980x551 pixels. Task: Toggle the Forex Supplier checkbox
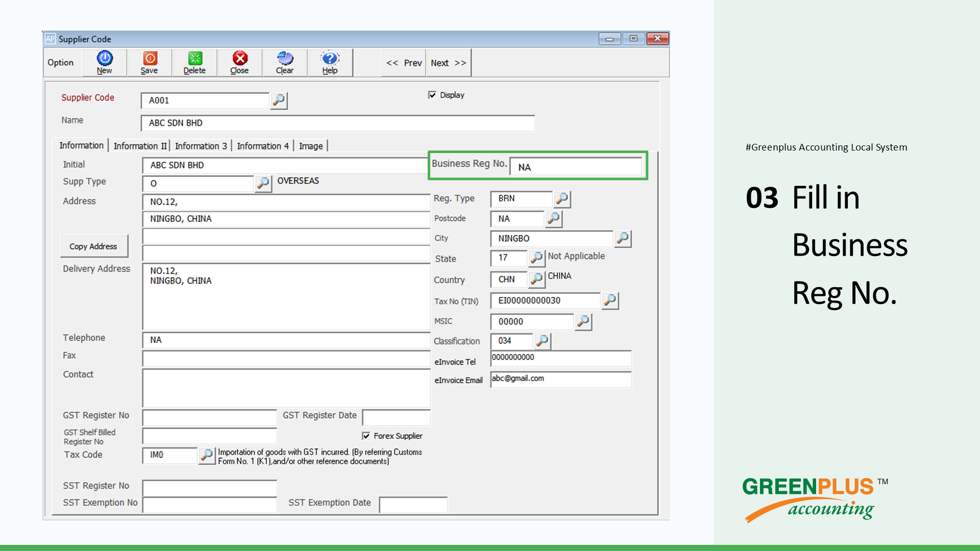(366, 436)
